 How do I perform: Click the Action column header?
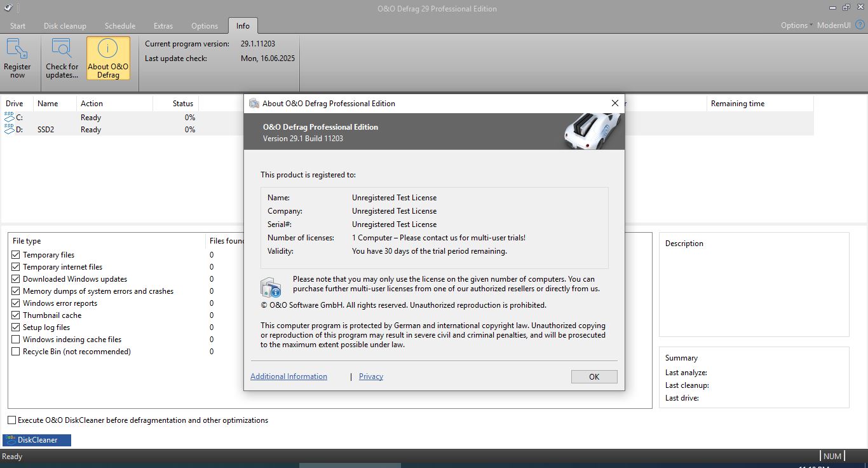point(114,104)
